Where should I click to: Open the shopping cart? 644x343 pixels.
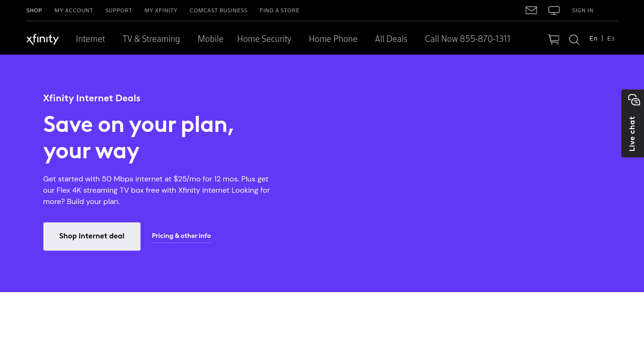[x=553, y=40]
